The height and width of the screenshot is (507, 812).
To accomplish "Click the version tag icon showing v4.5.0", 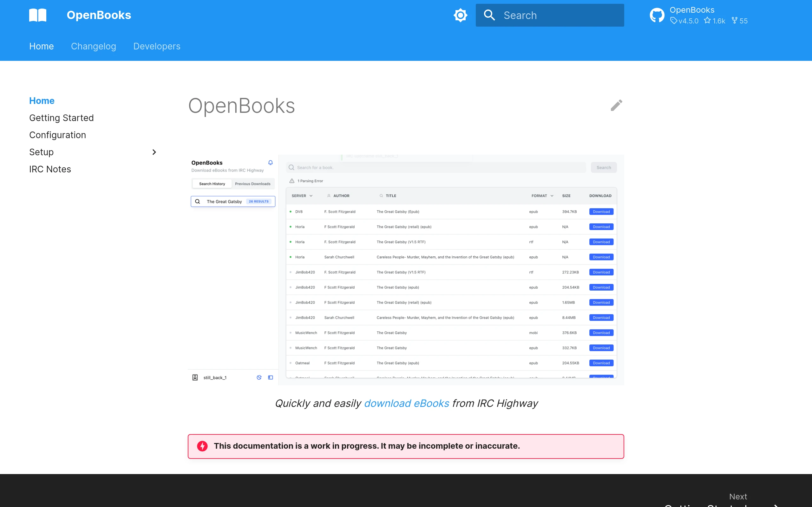I will pyautogui.click(x=674, y=21).
